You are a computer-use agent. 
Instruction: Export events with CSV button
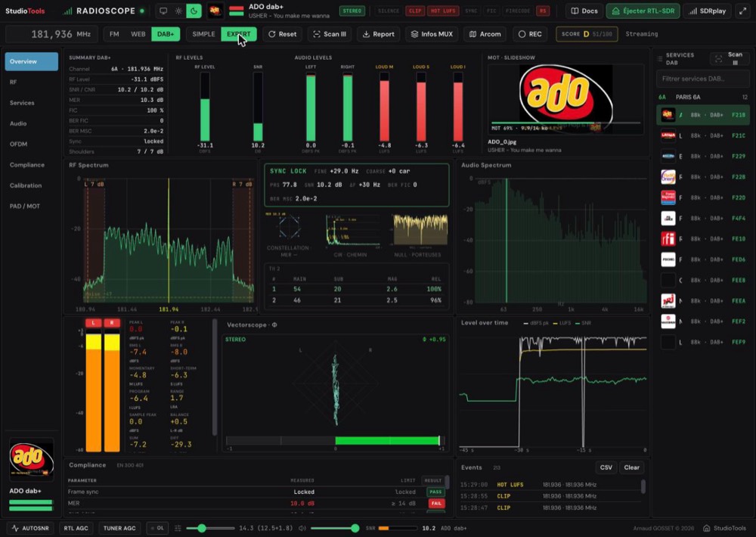pyautogui.click(x=606, y=467)
